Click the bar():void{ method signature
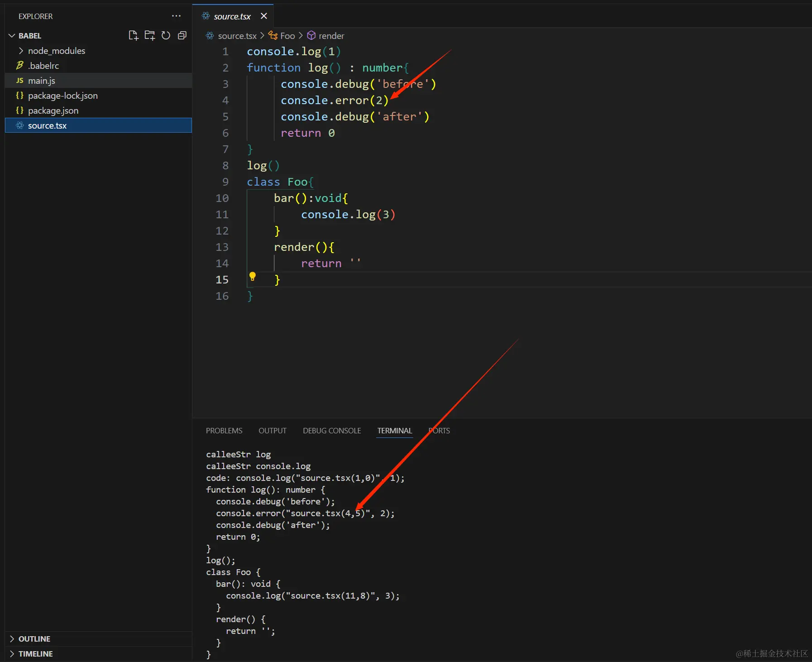 coord(311,198)
